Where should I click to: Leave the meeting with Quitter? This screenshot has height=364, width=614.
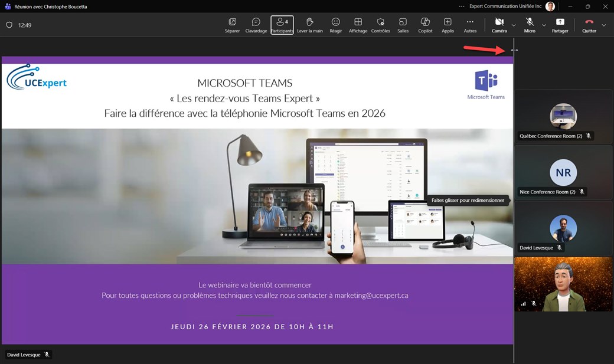coord(589,25)
